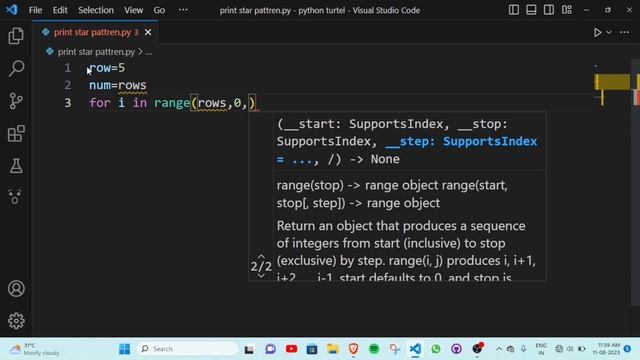640x360 pixels.
Task: Toggle the Secondary Side Bar layout icon
Action: pos(549,10)
